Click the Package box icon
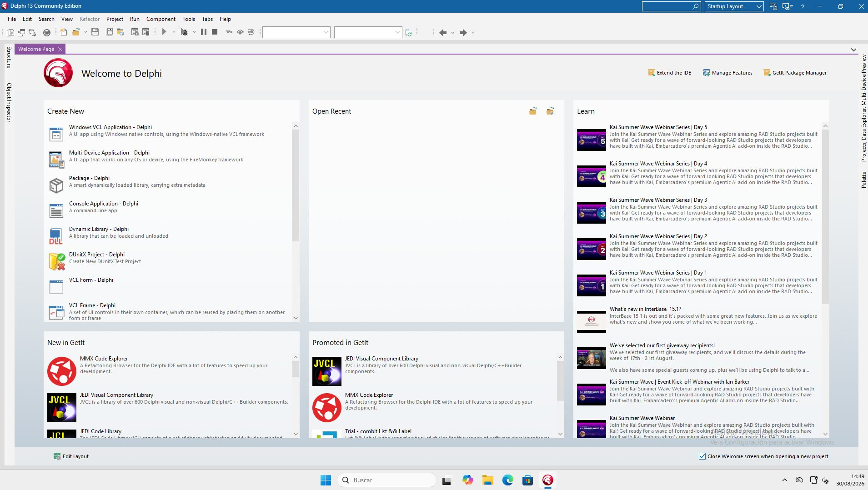Screen dimensions: 868x490 (56, 185)
